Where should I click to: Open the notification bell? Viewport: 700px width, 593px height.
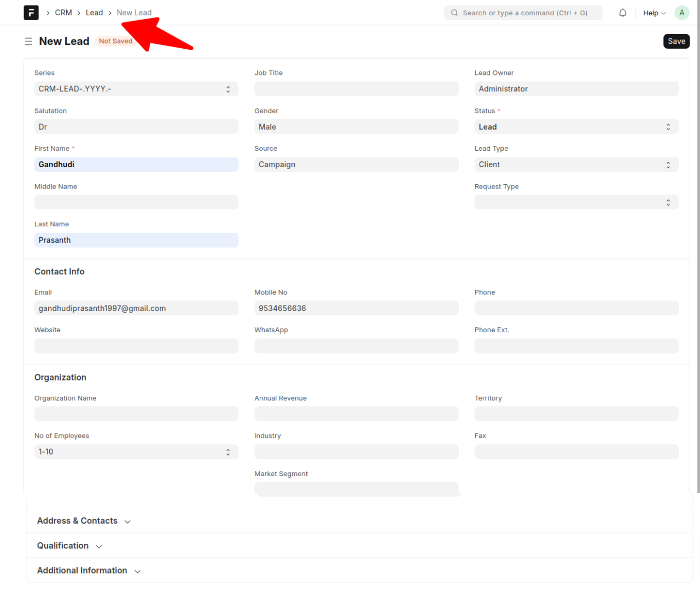point(622,13)
